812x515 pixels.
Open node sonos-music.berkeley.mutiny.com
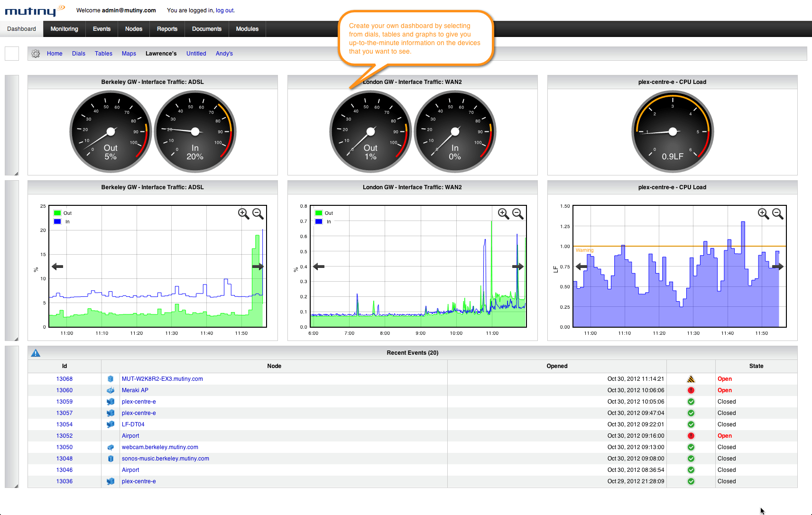coord(166,459)
